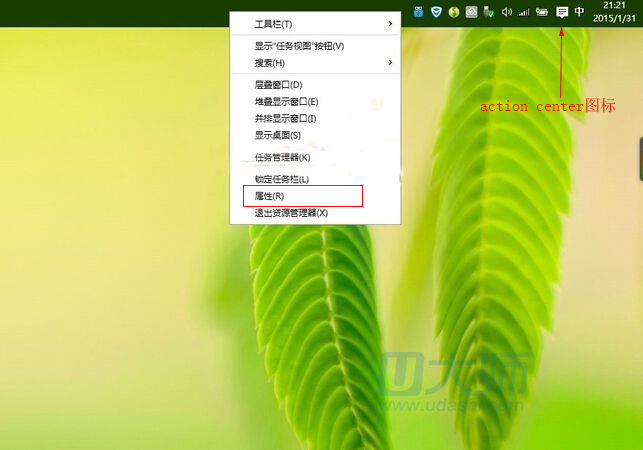Click the yellow-green round browser tray icon
The width and height of the screenshot is (643, 450).
pos(454,12)
